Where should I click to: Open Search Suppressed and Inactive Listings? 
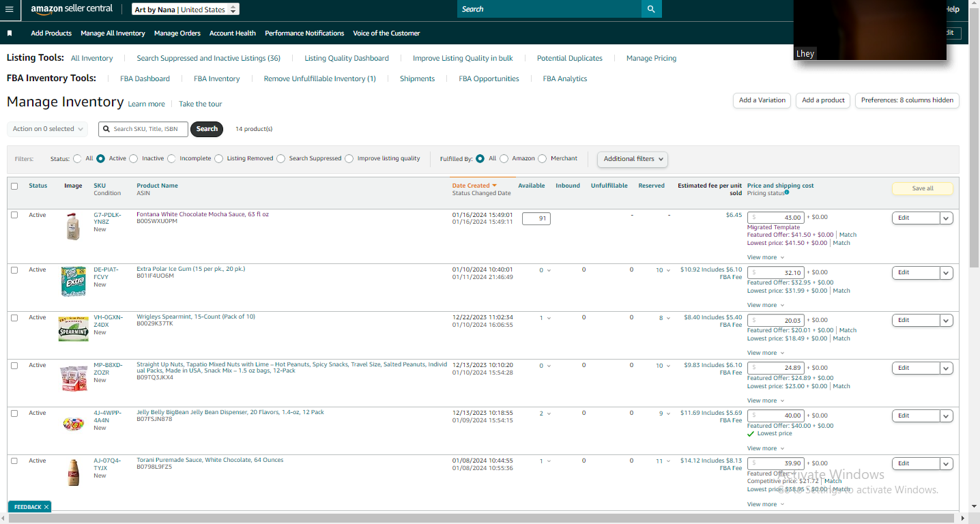[208, 58]
